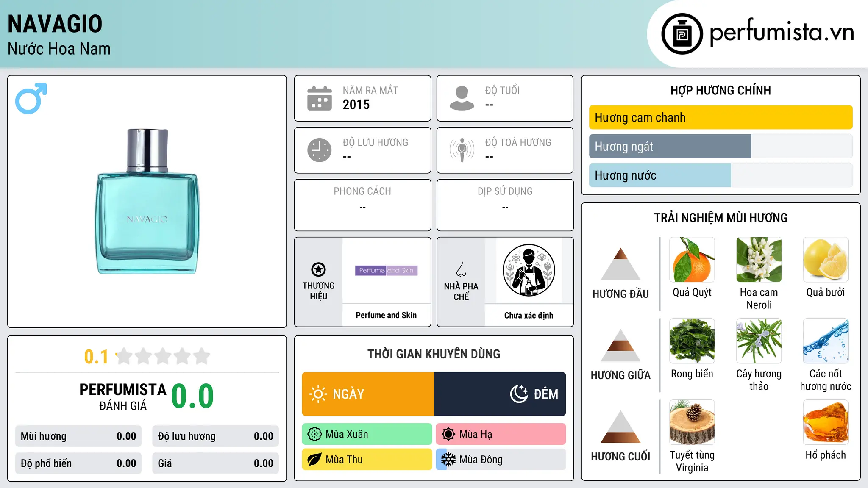
Task: Click the light blue Hương nước accord bar
Action: 660,175
